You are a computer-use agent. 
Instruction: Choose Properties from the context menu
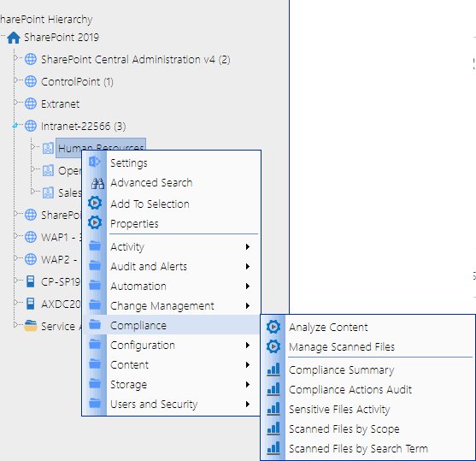click(x=172, y=224)
